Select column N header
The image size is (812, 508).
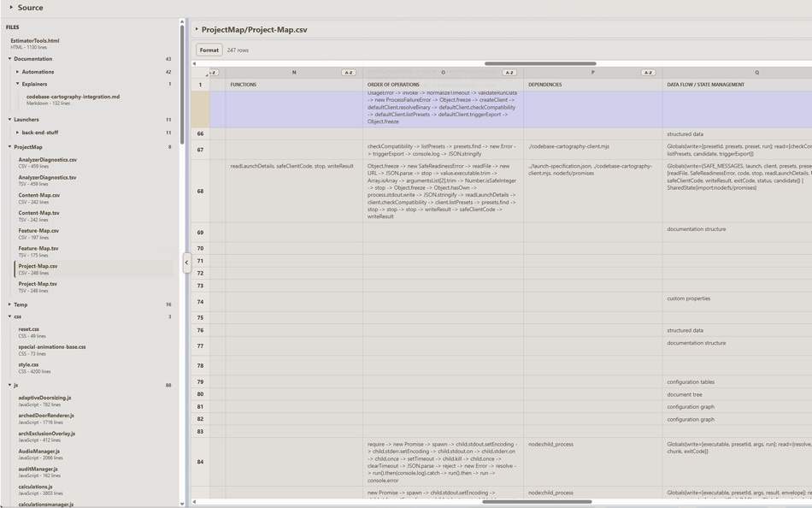pos(294,73)
